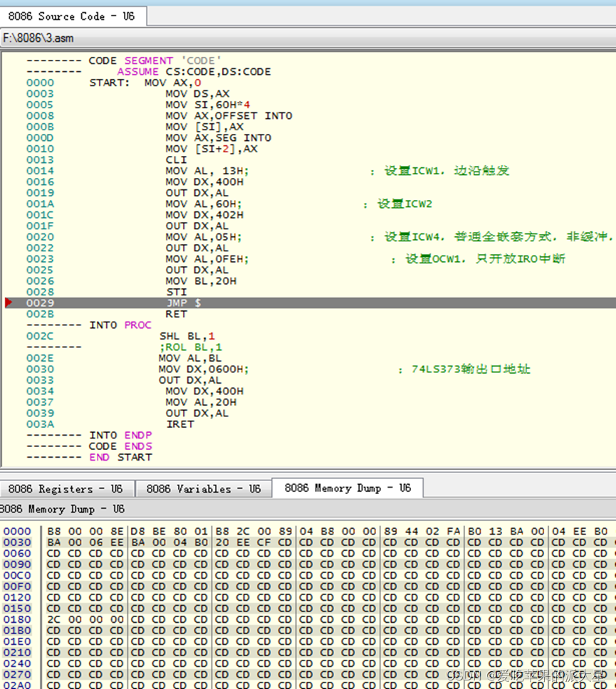Select the MOV AL,20H line at address 0037

(x=201, y=401)
